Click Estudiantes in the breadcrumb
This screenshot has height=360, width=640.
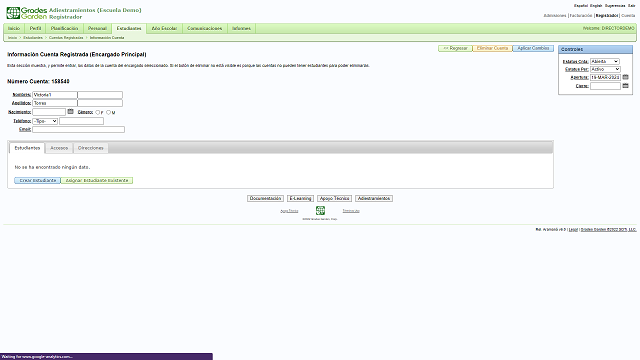pyautogui.click(x=33, y=38)
